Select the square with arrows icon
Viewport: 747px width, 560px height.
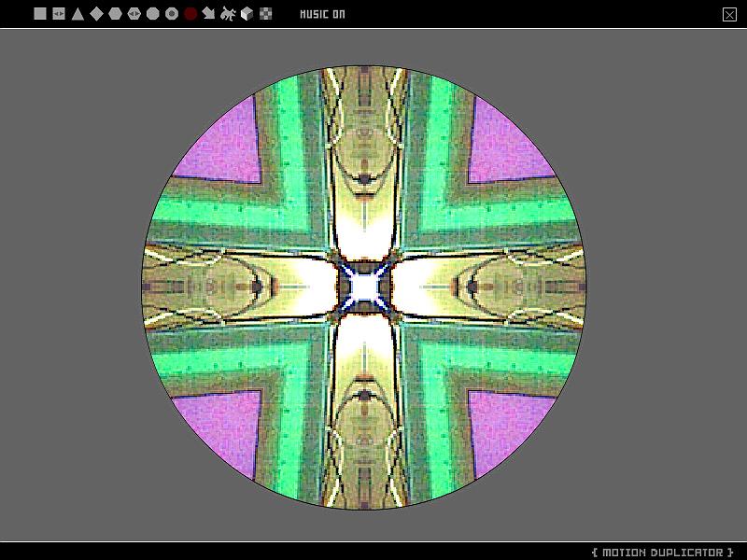tap(59, 14)
